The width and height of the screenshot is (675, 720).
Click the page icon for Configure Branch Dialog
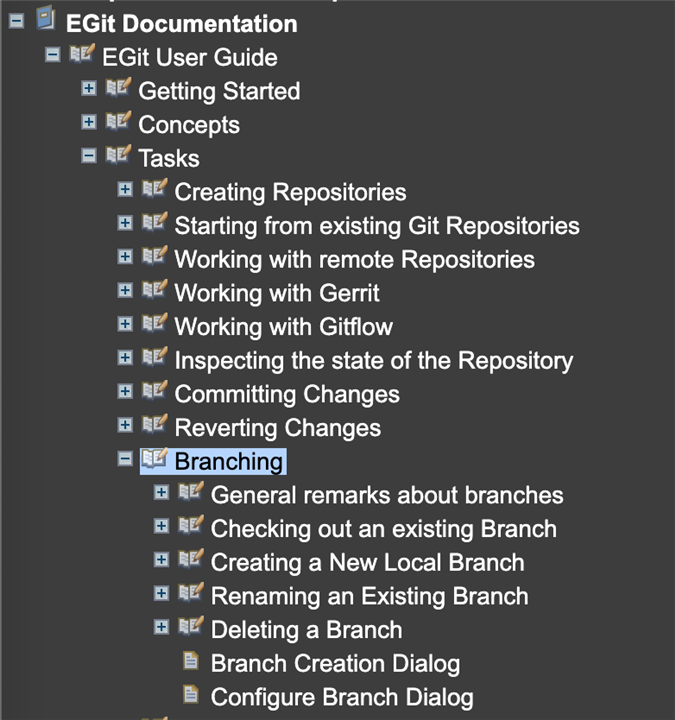point(191,694)
